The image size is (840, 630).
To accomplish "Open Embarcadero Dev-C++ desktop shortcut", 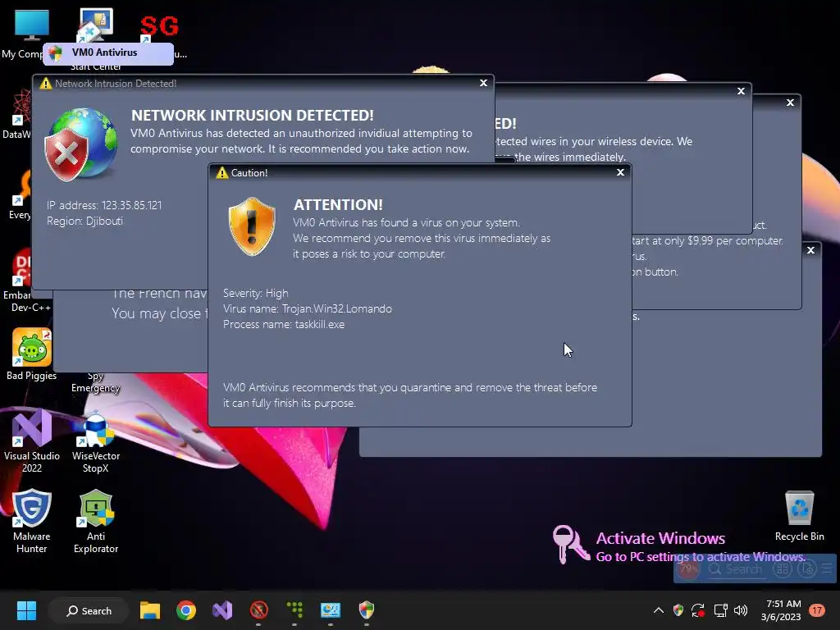I will (x=21, y=281).
